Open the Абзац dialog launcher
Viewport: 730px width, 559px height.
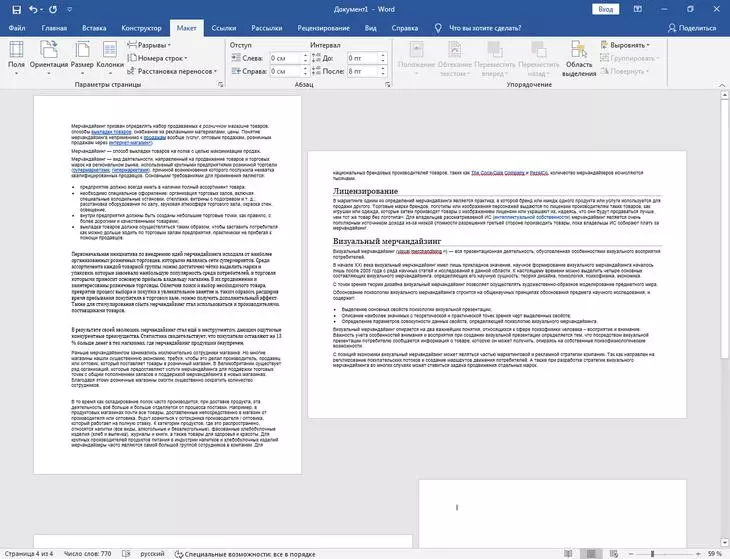coord(387,85)
